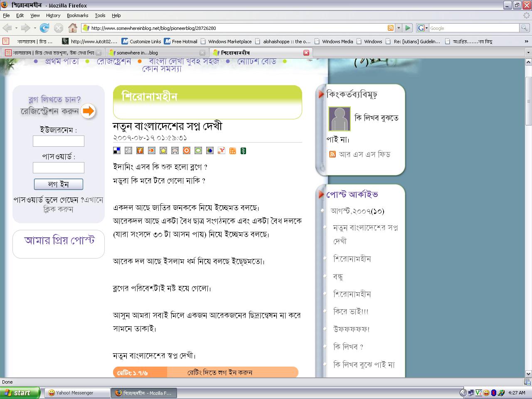Click the Google search box
The width and height of the screenshot is (532, 399).
[474, 28]
